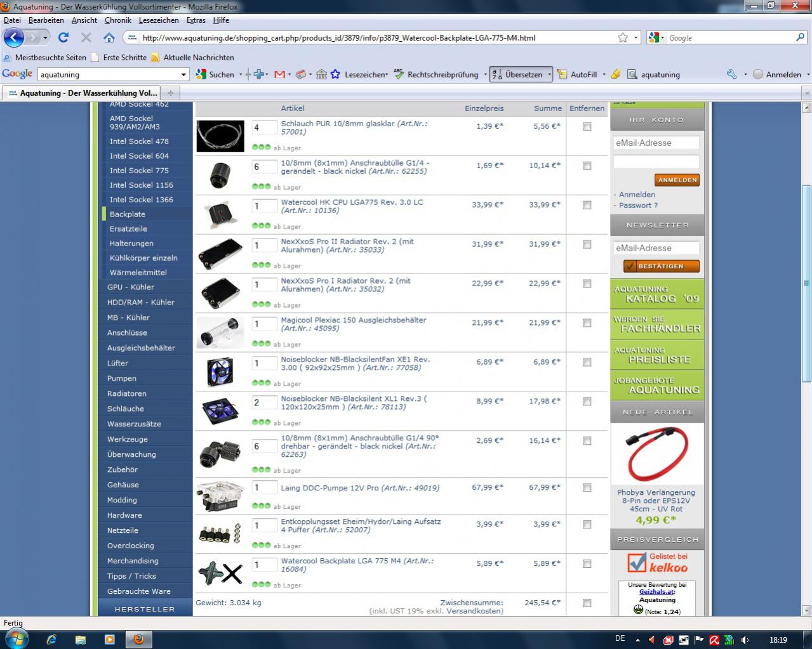Open the Pumpen category link

click(122, 378)
